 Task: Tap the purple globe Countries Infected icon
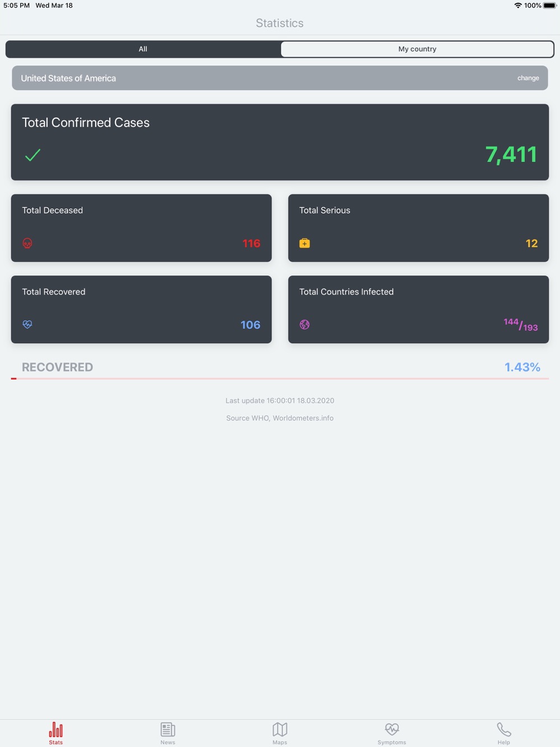[305, 324]
